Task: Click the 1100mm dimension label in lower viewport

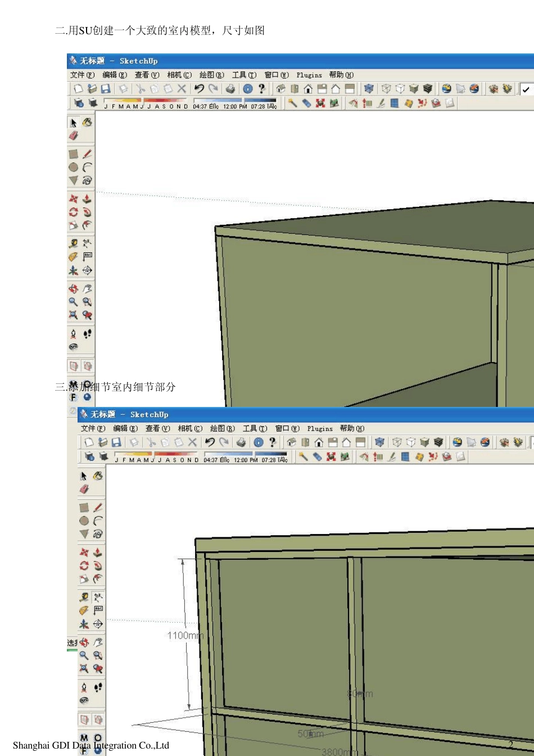Action: tap(185, 636)
